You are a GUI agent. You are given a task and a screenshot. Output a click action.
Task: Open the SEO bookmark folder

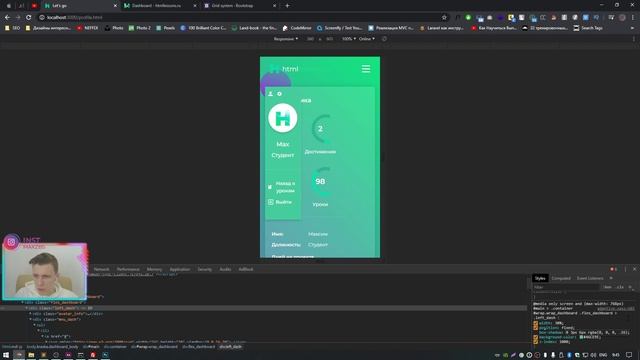pos(12,28)
